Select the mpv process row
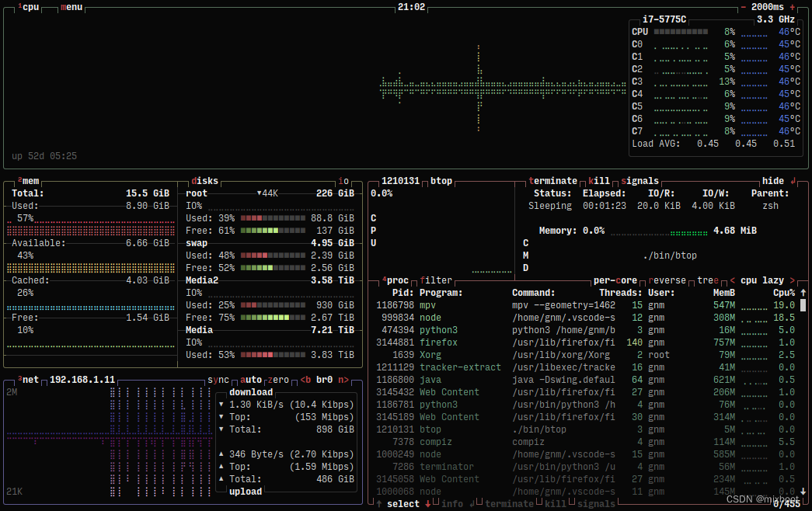The image size is (812, 511). coord(586,305)
